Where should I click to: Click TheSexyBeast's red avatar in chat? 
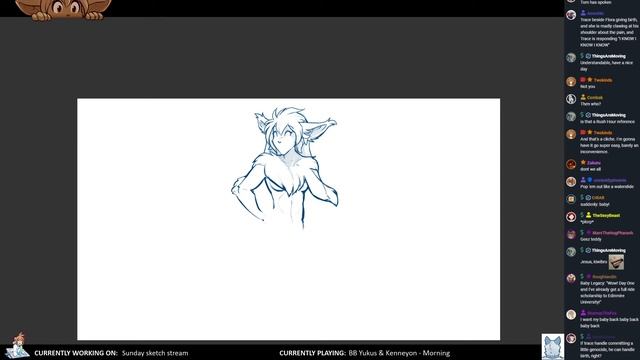(x=571, y=217)
